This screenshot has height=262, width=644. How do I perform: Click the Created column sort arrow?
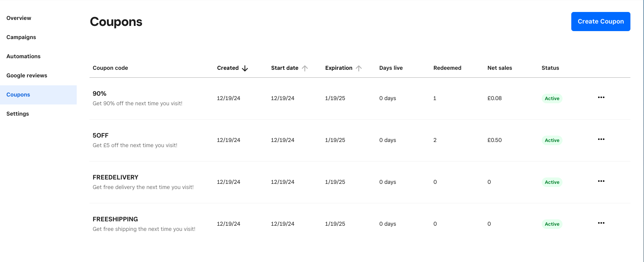click(x=245, y=68)
